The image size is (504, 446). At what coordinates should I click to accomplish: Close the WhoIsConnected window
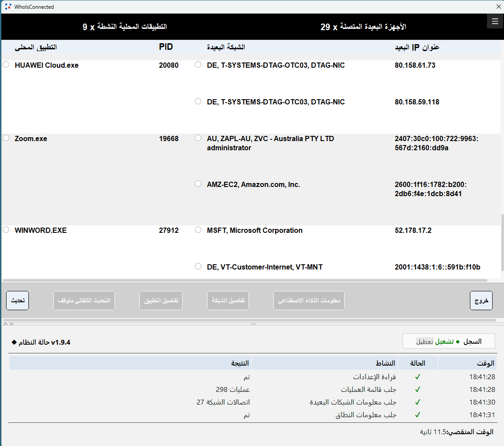[498, 7]
